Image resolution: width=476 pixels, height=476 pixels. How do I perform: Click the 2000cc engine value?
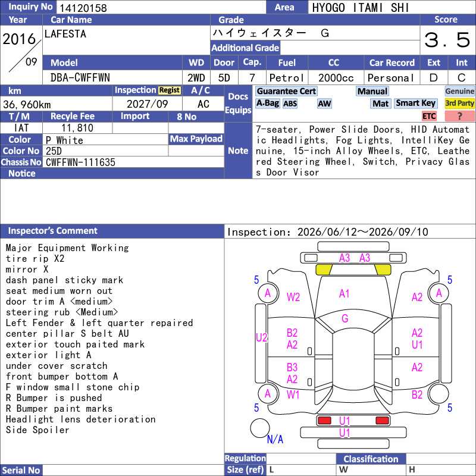coord(336,78)
